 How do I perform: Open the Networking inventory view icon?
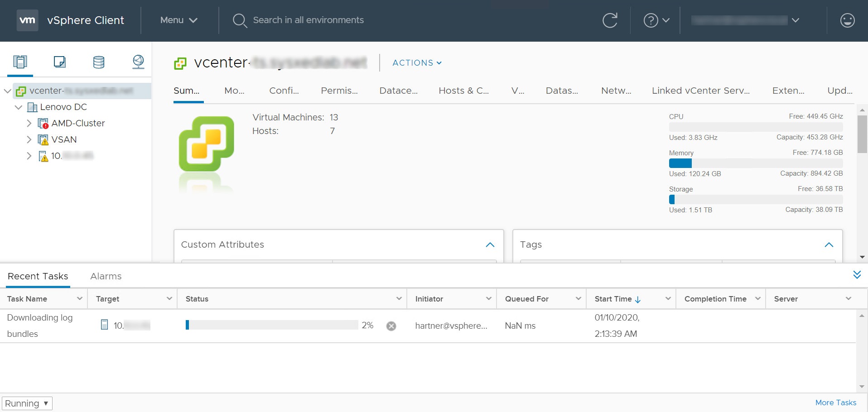[x=138, y=62]
